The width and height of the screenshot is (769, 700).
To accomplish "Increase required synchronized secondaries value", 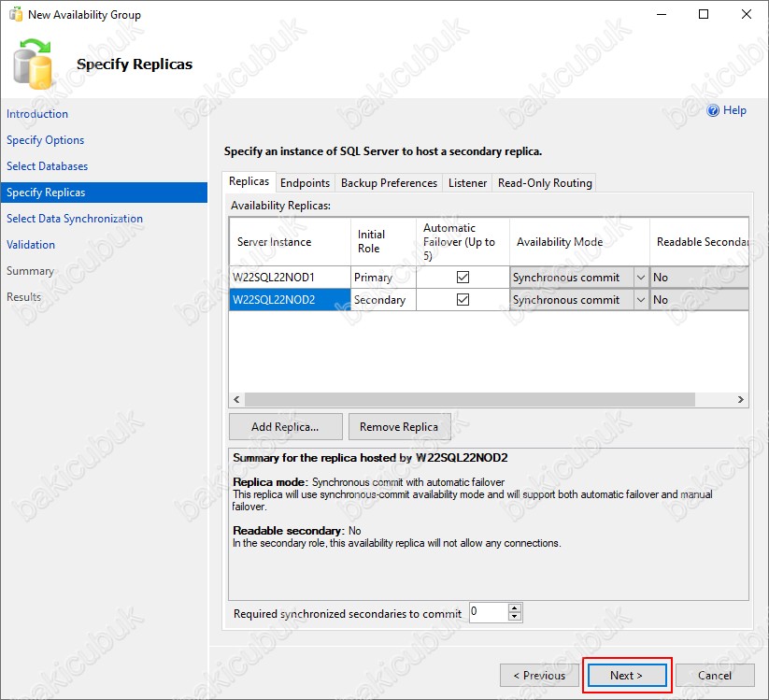I will click(515, 608).
